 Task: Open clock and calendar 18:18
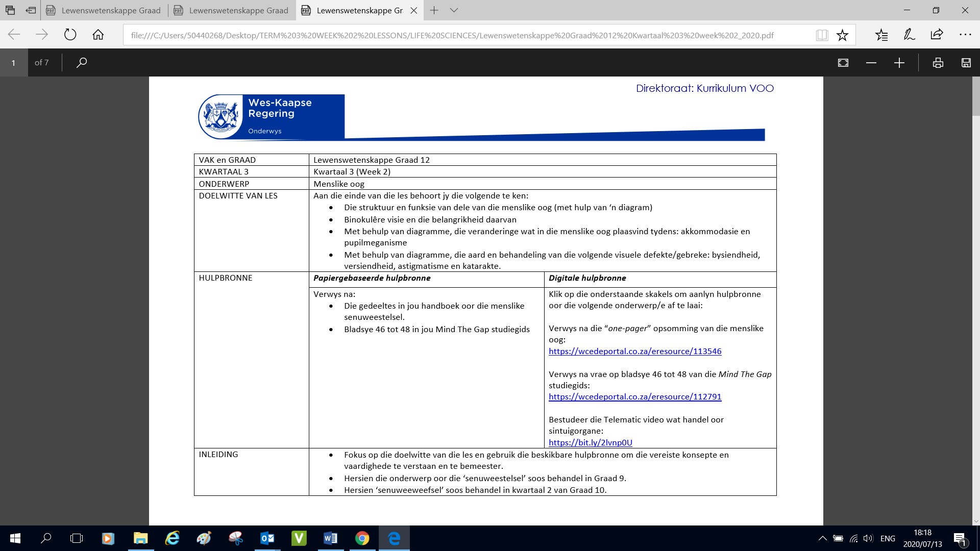[x=922, y=538]
